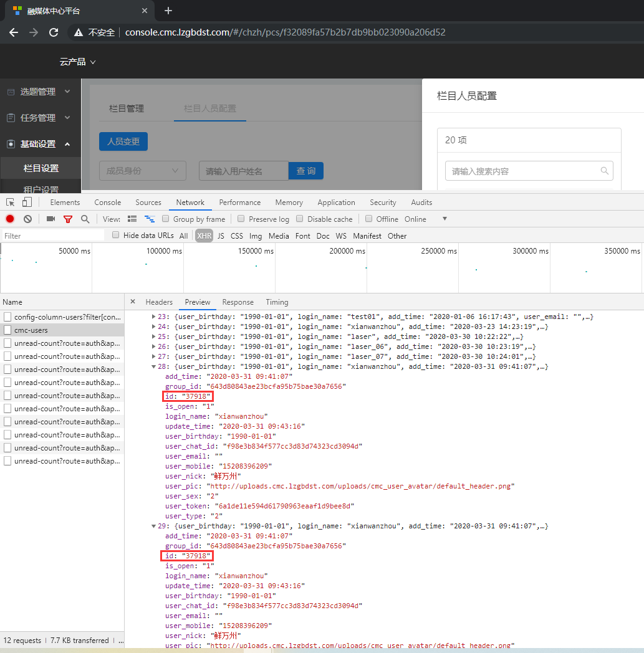Switch to waterfall overview view icon
The width and height of the screenshot is (644, 653).
pyautogui.click(x=150, y=219)
